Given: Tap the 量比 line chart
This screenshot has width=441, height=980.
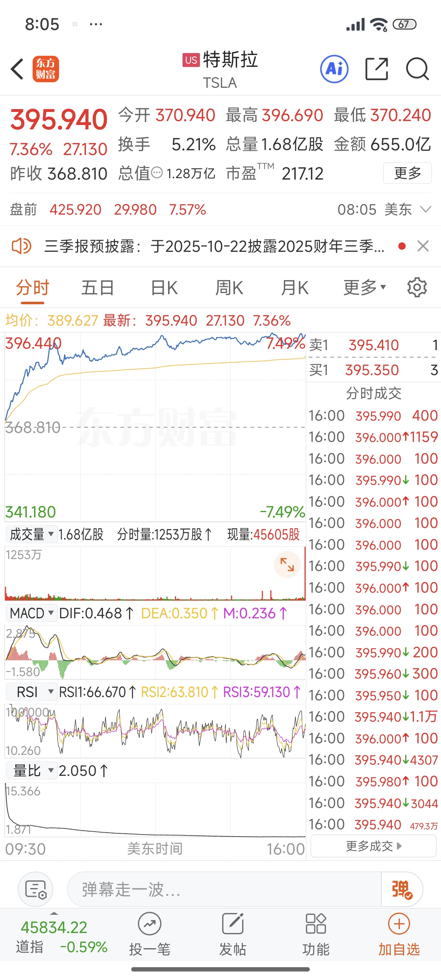Looking at the screenshot, I should point(155,809).
